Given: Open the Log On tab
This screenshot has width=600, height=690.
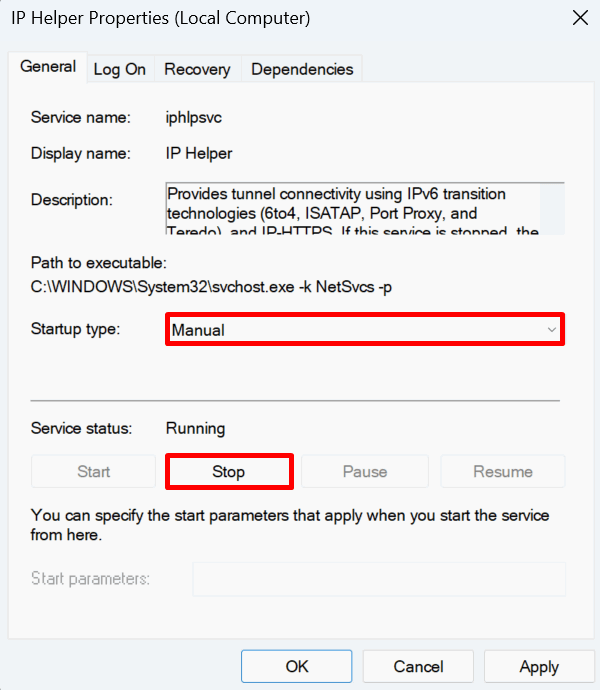Looking at the screenshot, I should (120, 69).
